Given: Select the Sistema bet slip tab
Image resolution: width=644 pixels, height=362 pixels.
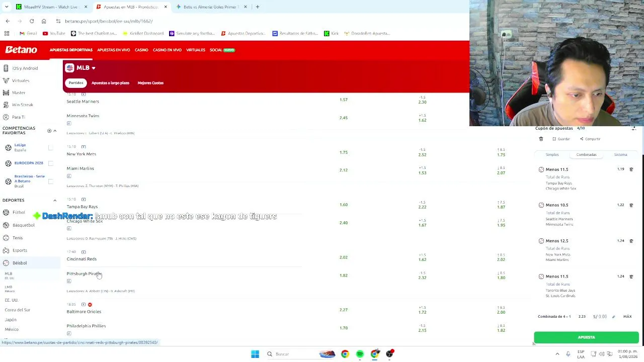Looking at the screenshot, I should pyautogui.click(x=620, y=154).
